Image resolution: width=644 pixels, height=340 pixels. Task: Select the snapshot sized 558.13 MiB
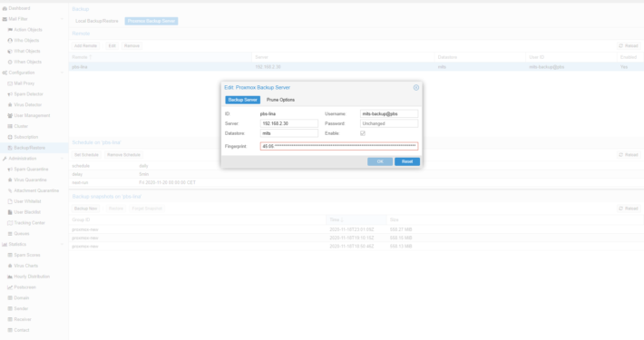(x=356, y=247)
